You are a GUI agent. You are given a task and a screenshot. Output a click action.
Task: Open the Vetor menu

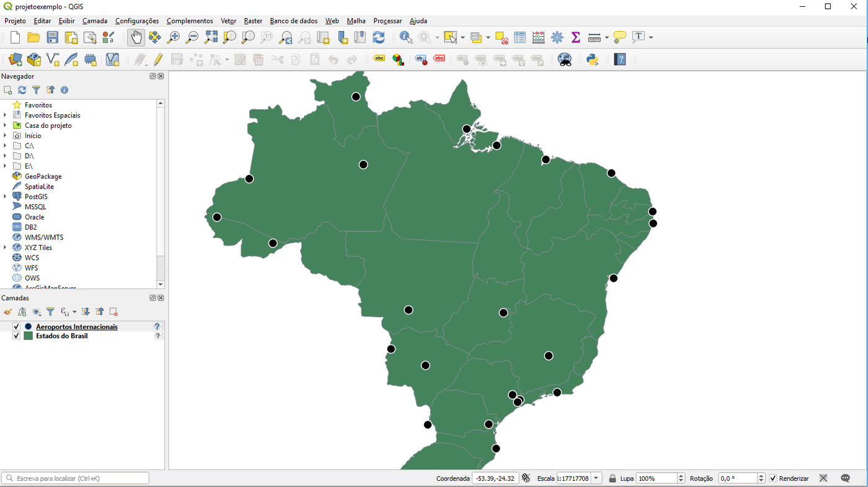pyautogui.click(x=229, y=21)
